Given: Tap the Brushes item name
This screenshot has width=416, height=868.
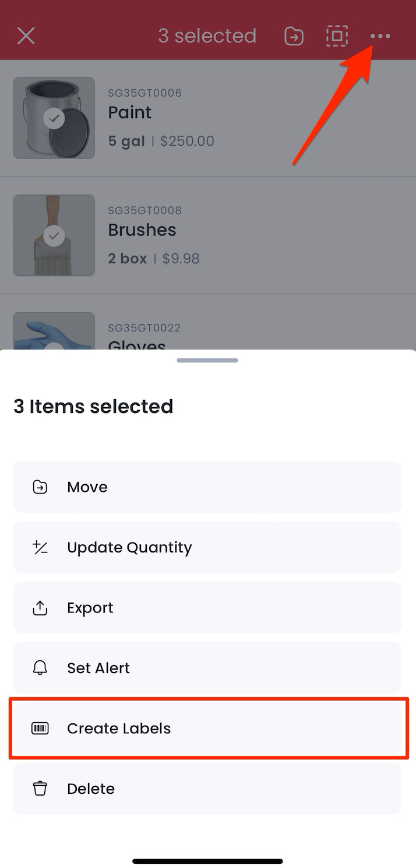Looking at the screenshot, I should [x=142, y=230].
